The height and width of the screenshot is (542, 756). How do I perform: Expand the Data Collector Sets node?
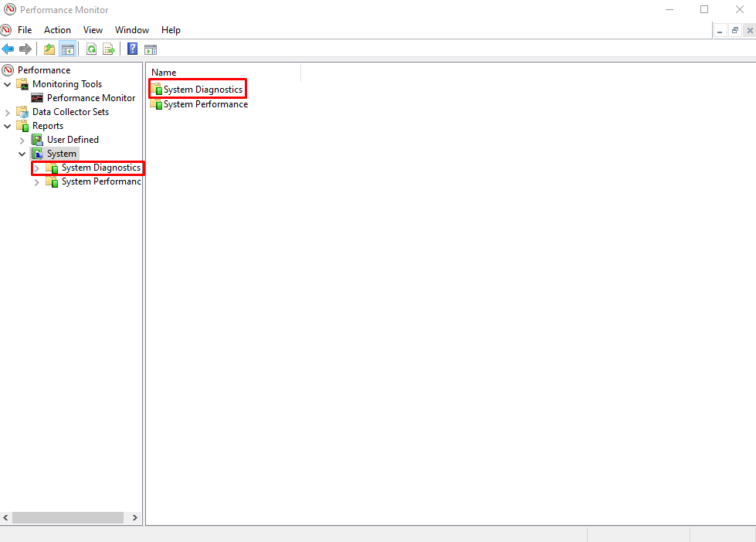pos(8,111)
